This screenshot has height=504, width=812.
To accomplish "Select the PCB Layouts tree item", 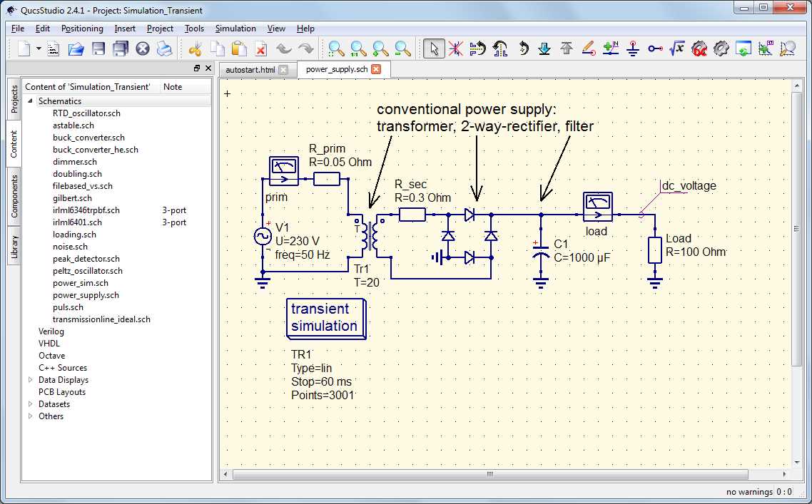I will 61,392.
